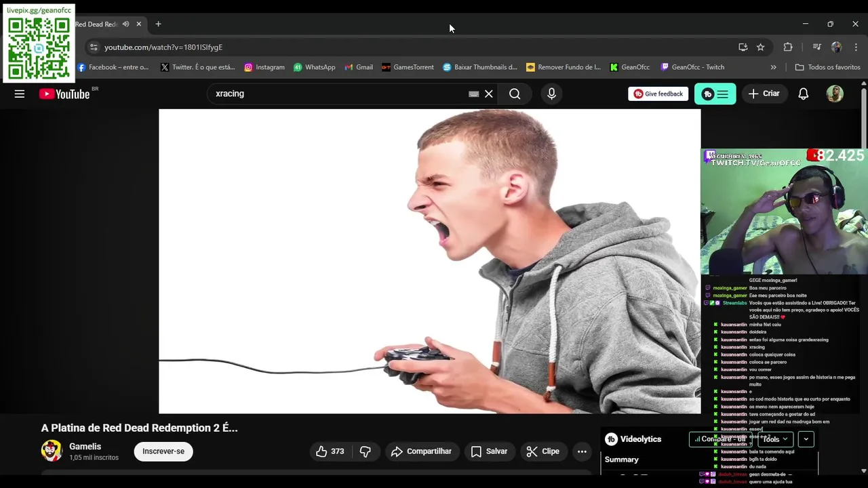Screen dimensions: 868x488
Task: Open Chrome profile avatar
Action: coord(836,47)
